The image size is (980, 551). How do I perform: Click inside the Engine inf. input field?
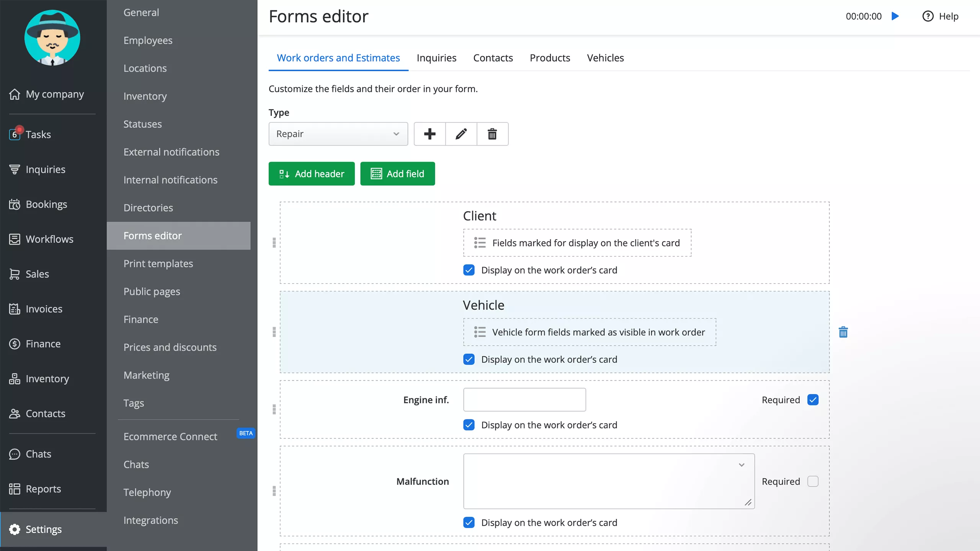point(524,399)
